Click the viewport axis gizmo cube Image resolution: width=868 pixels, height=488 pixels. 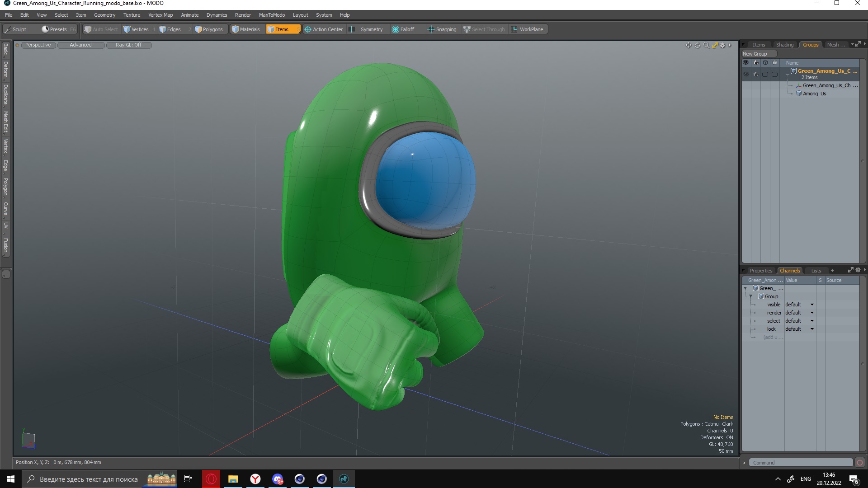click(28, 440)
